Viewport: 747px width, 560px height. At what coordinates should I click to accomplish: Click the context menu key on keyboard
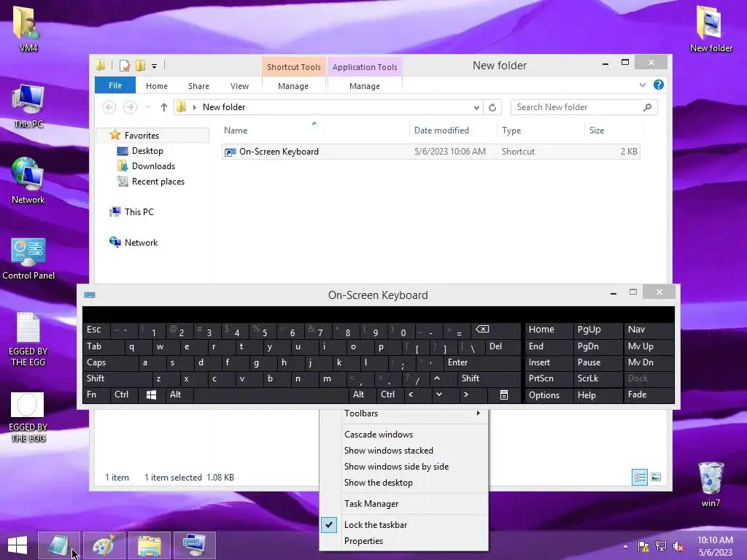[503, 394]
